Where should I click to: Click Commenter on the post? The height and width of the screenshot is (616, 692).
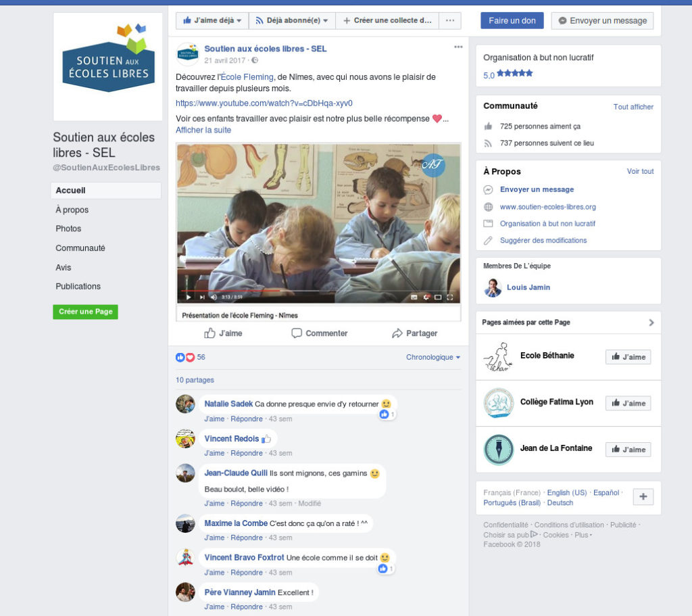320,333
